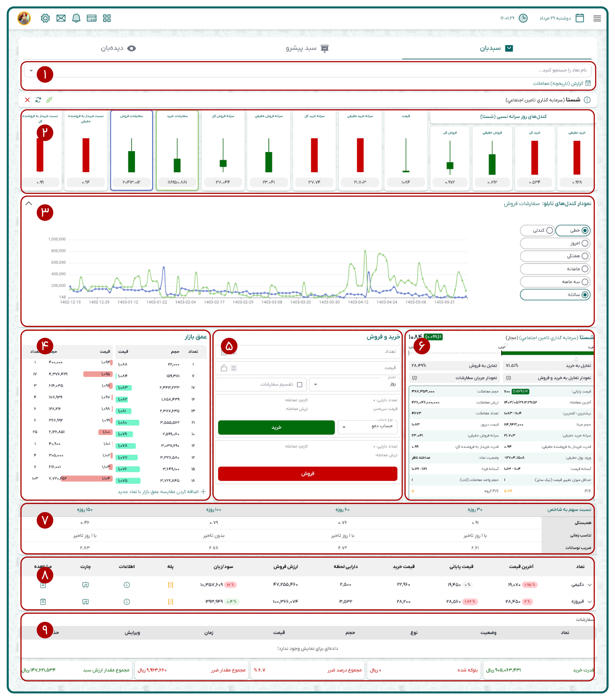Click the upper triangle marker on price bar

505,346
